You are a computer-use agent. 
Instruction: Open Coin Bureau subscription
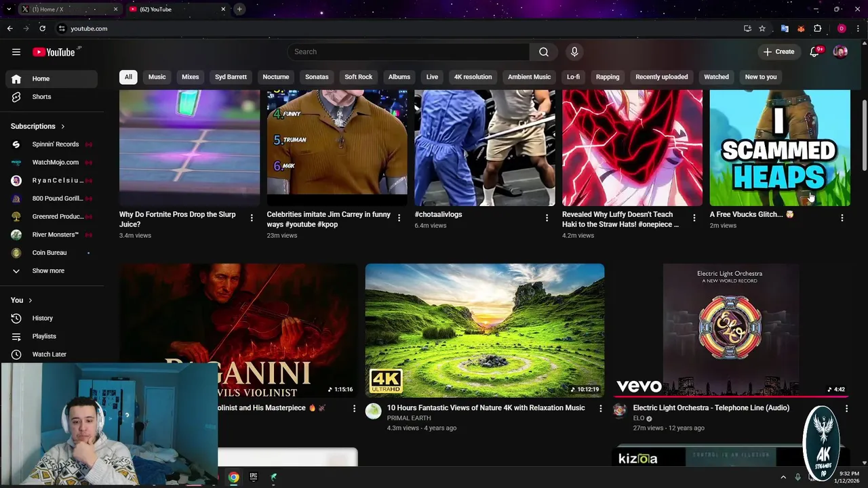pos(52,253)
